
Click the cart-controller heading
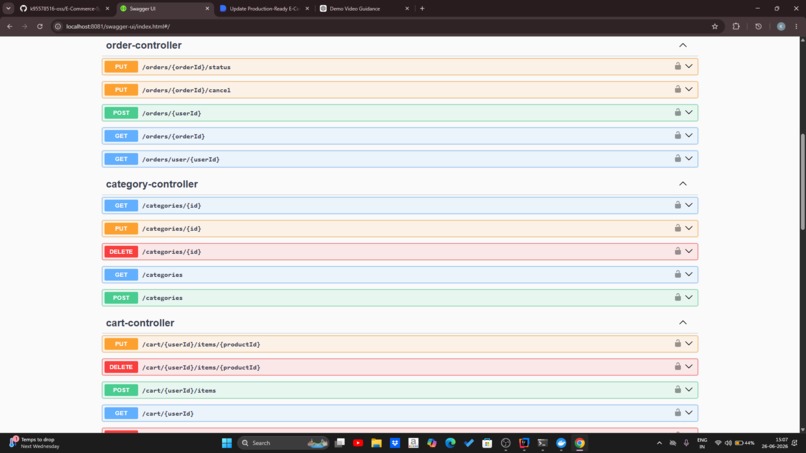point(140,323)
